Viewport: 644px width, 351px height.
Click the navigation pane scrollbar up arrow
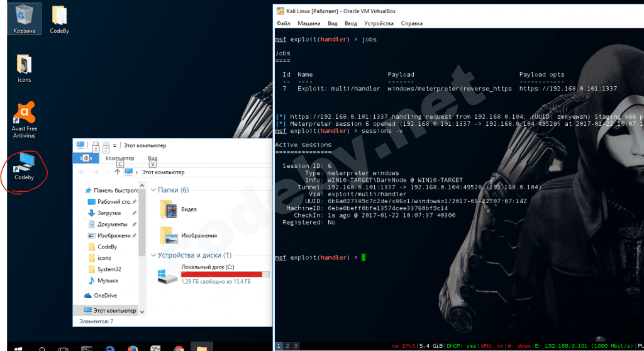[x=142, y=186]
